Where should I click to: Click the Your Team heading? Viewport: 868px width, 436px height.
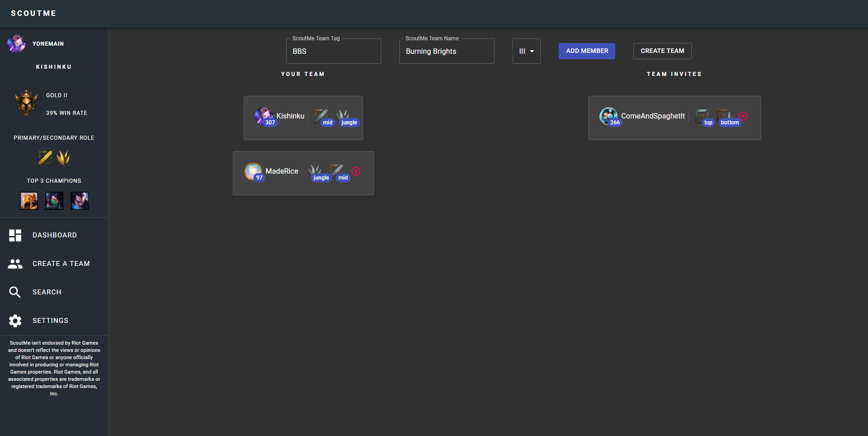(x=303, y=74)
